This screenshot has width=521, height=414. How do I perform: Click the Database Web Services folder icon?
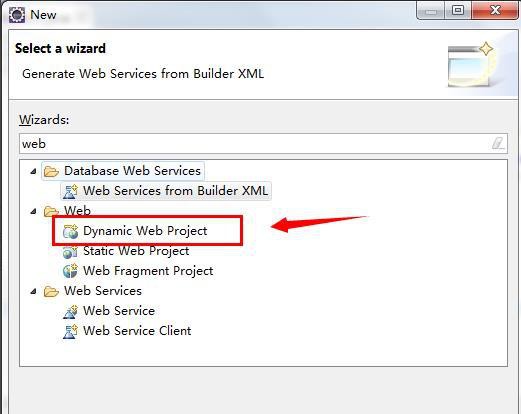(x=51, y=171)
